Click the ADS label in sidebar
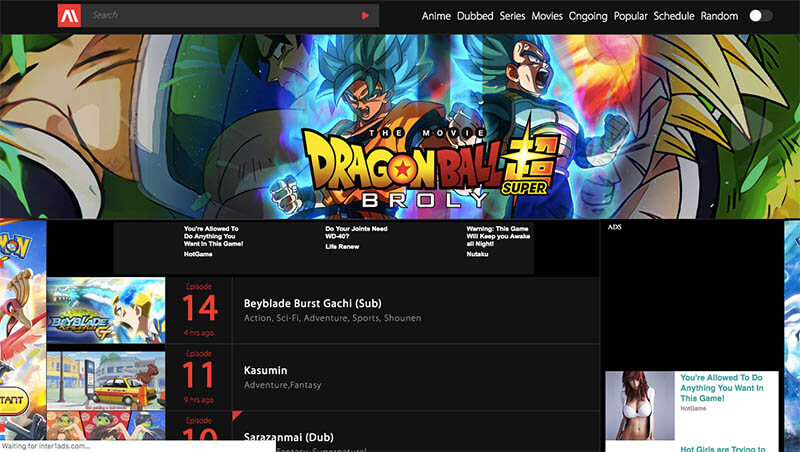The height and width of the screenshot is (452, 800). [614, 227]
